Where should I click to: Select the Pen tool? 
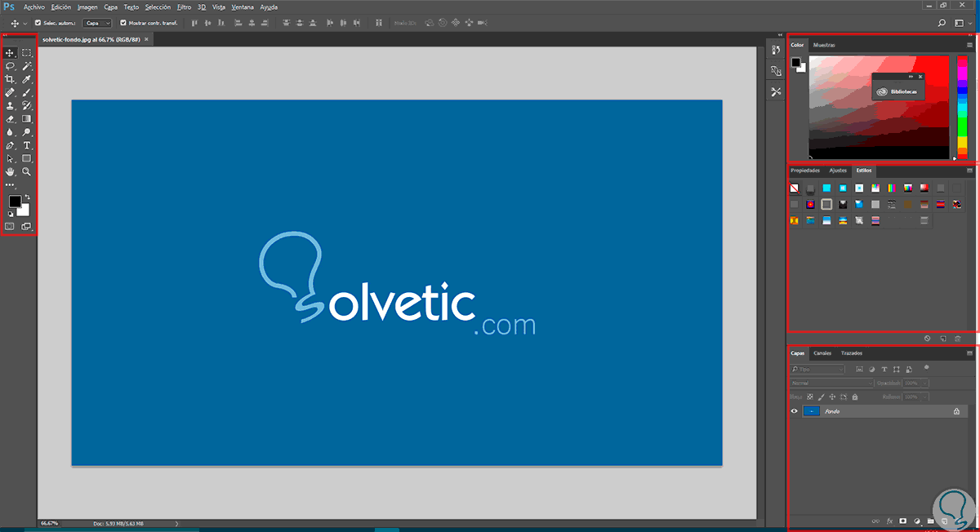[10, 145]
